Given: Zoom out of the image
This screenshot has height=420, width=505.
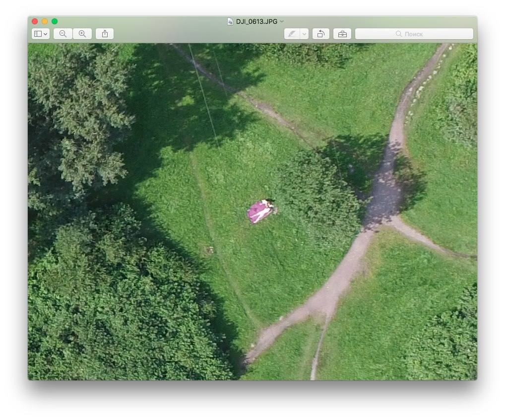Looking at the screenshot, I should (63, 34).
